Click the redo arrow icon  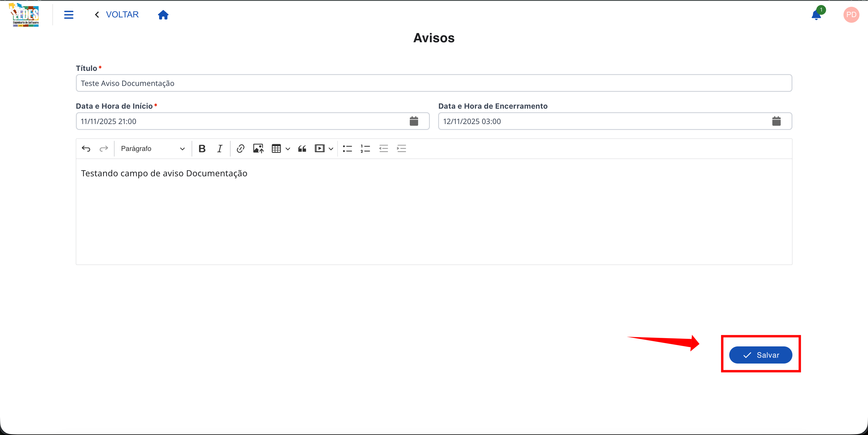click(104, 149)
